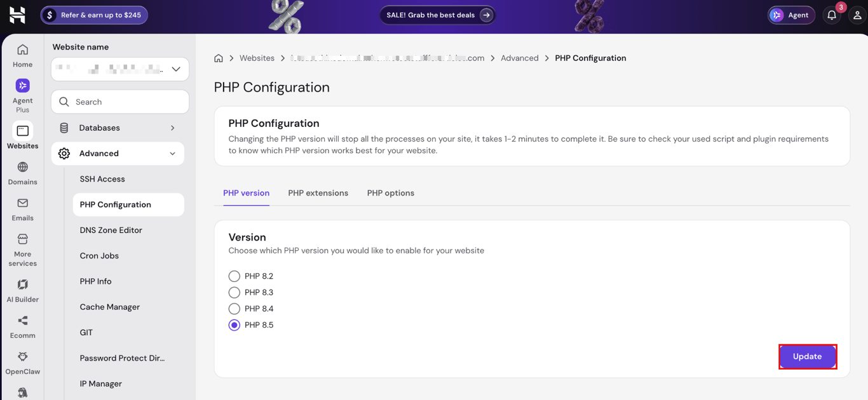Click the blurred domain breadcrumb link

click(x=388, y=58)
